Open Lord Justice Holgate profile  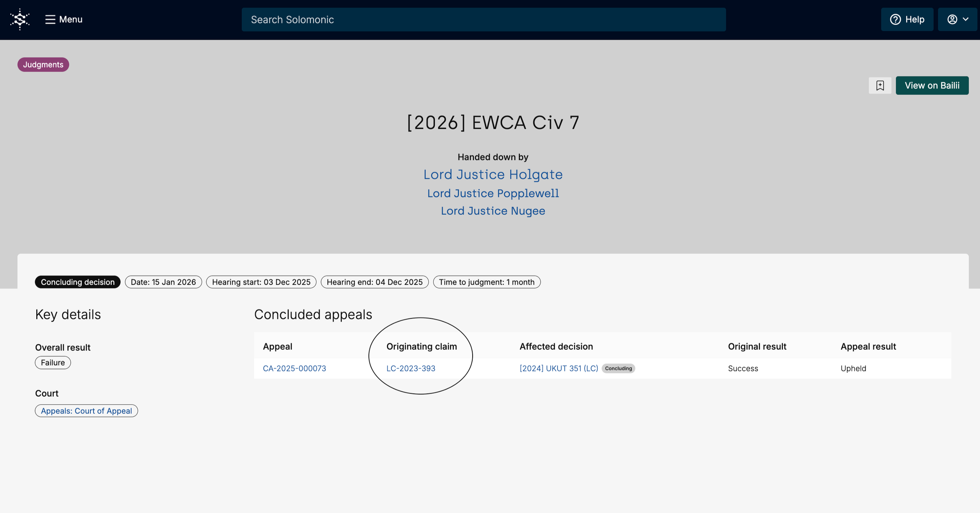coord(493,174)
